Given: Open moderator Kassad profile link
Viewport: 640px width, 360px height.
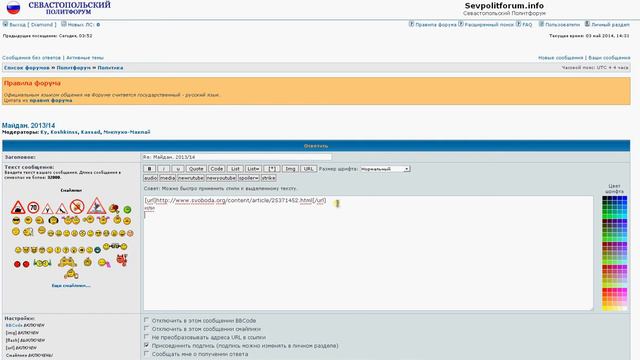Looking at the screenshot, I should [x=90, y=132].
